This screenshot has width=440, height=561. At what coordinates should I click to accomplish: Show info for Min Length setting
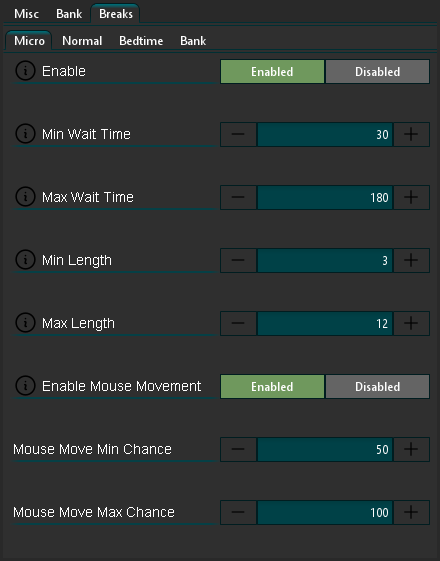click(25, 260)
